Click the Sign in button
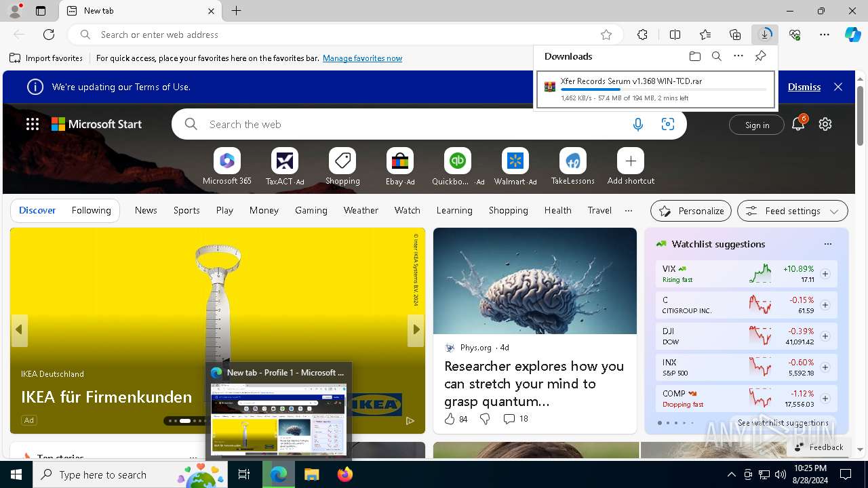 [757, 125]
